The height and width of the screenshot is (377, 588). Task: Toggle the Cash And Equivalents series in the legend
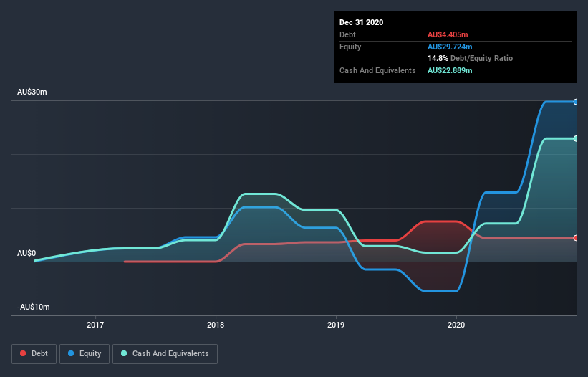pos(165,354)
